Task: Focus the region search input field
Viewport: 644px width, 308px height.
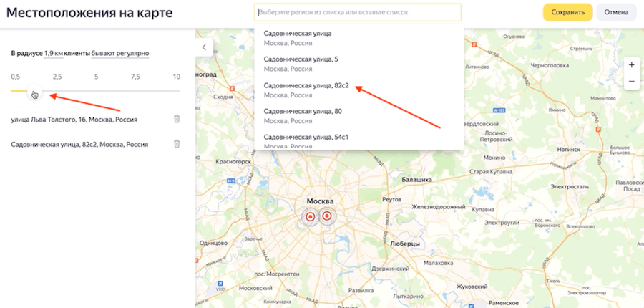Action: 358,12
